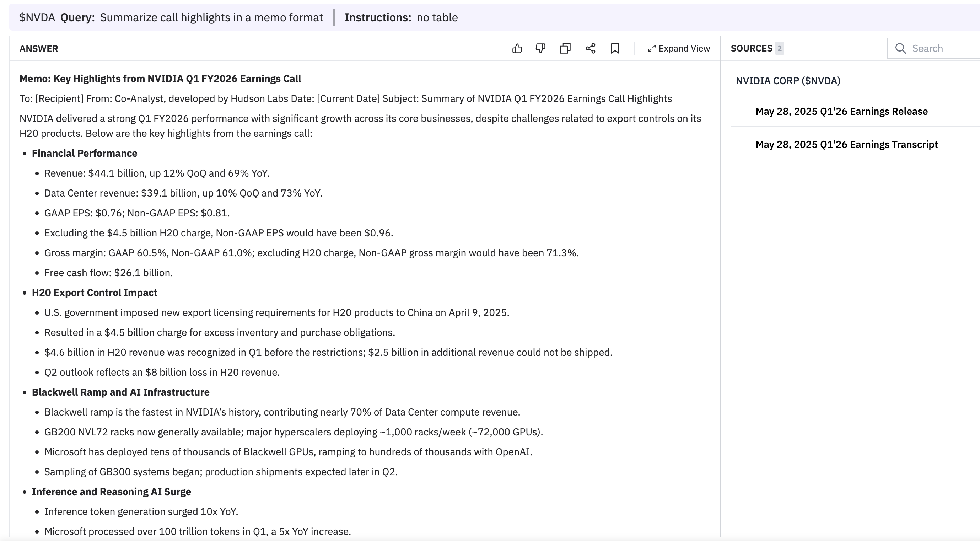980x541 pixels.
Task: Click the 'NVIDIA delivered a strong Q1 FY2026' paragraph
Action: [x=360, y=126]
